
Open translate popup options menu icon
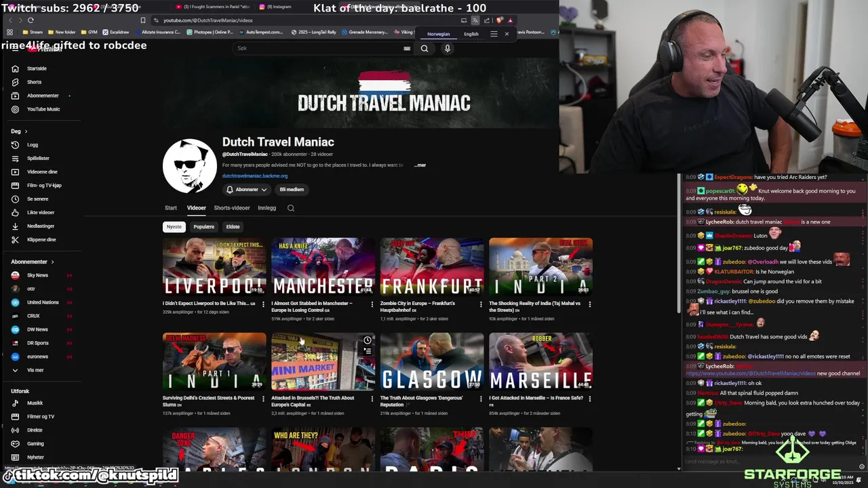(x=494, y=34)
